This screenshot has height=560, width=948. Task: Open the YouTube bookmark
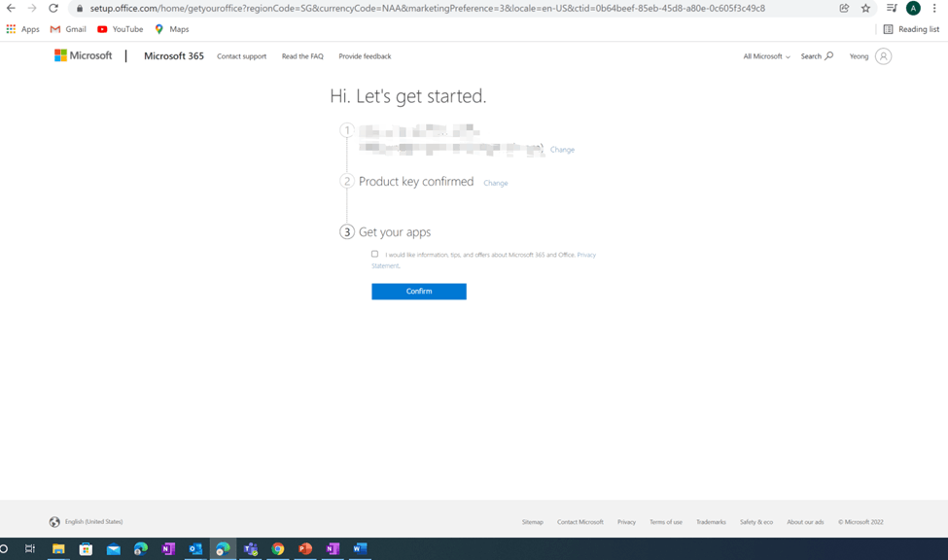pyautogui.click(x=120, y=29)
